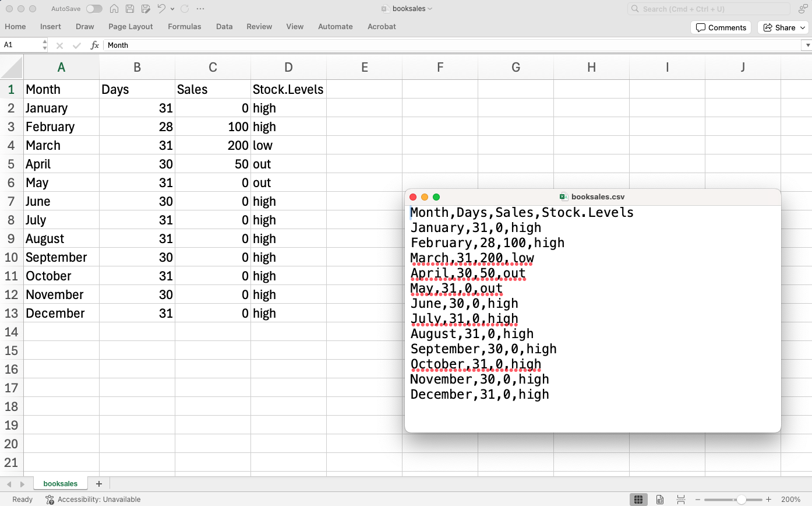Open the Undo history dropdown arrow
812x506 pixels.
coord(173,9)
